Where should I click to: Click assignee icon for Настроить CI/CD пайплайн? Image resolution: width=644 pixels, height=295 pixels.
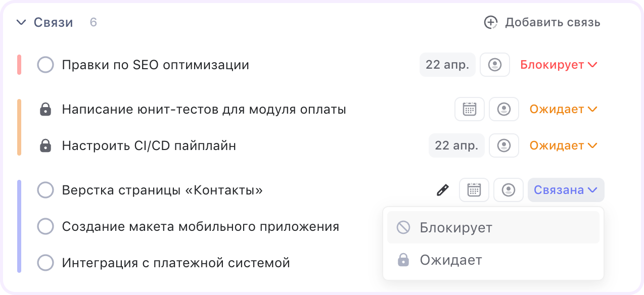click(x=503, y=145)
